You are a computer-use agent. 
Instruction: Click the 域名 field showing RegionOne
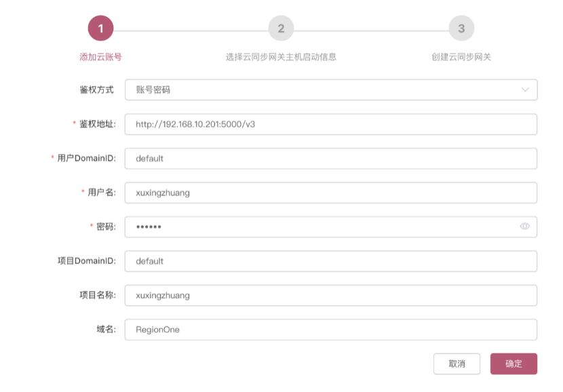point(330,329)
